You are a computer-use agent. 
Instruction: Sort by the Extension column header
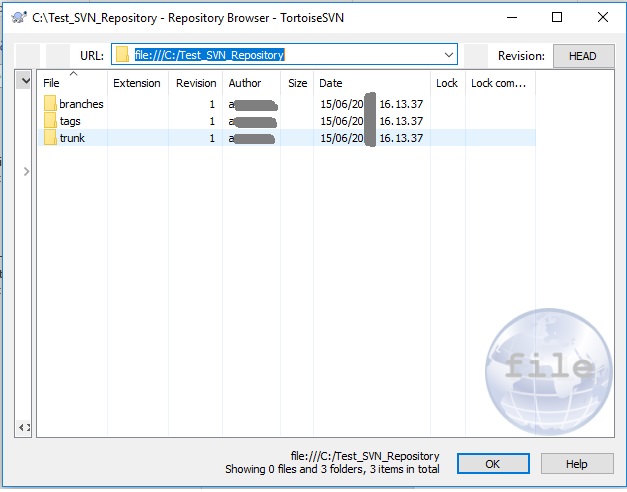coord(137,83)
